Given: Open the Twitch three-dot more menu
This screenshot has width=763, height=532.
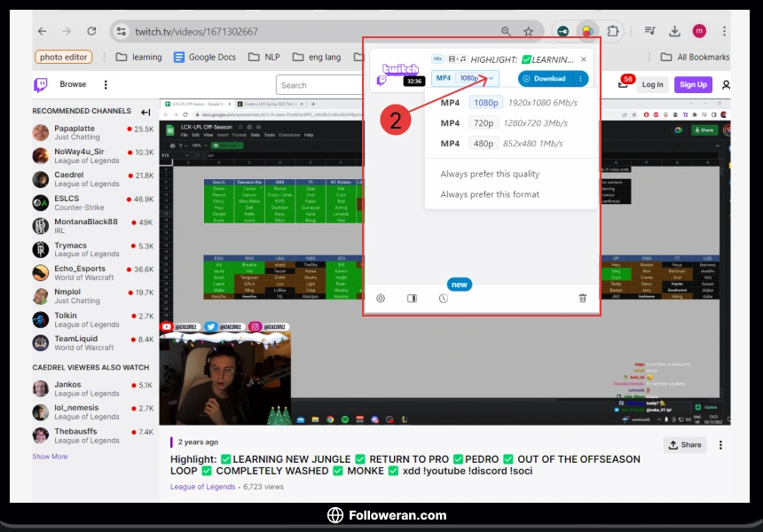Looking at the screenshot, I should (106, 85).
